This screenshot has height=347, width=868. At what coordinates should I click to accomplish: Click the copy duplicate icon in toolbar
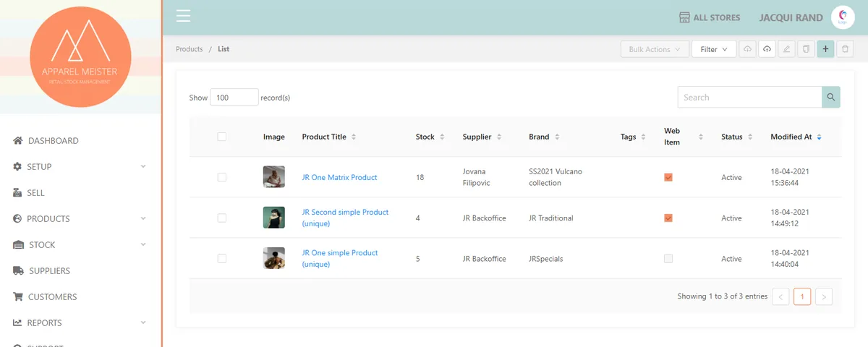(806, 49)
